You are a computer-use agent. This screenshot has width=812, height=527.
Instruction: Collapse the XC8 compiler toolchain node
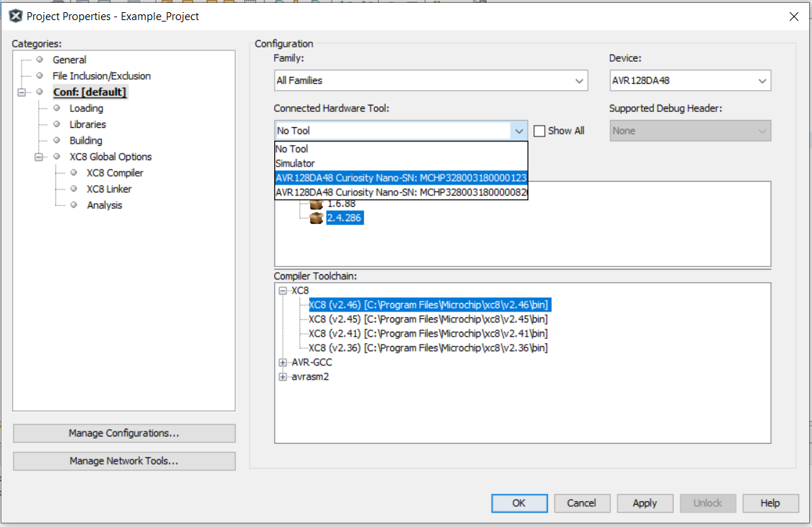pos(283,290)
